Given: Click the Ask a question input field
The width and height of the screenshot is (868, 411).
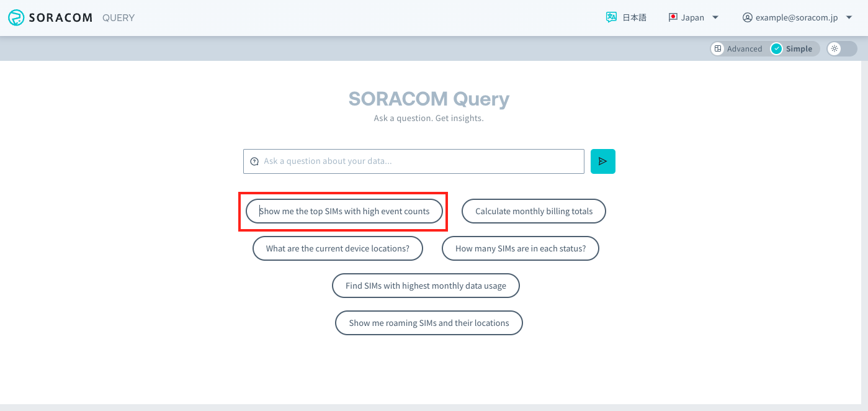Looking at the screenshot, I should (x=413, y=161).
